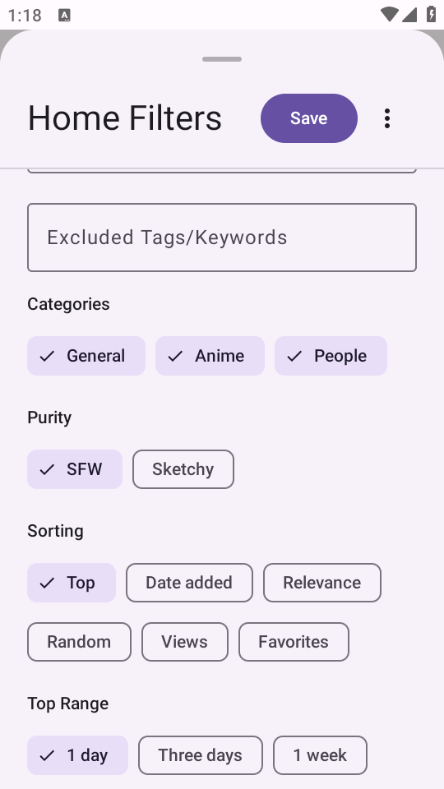Deselect the General category chip
Screen dimensions: 444x789
(86, 356)
